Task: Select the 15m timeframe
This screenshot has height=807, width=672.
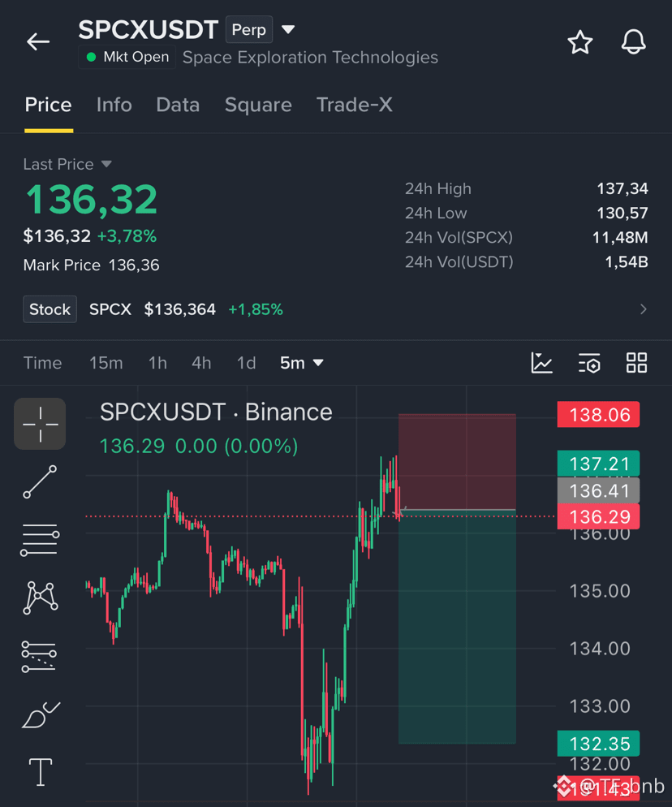Action: click(106, 363)
